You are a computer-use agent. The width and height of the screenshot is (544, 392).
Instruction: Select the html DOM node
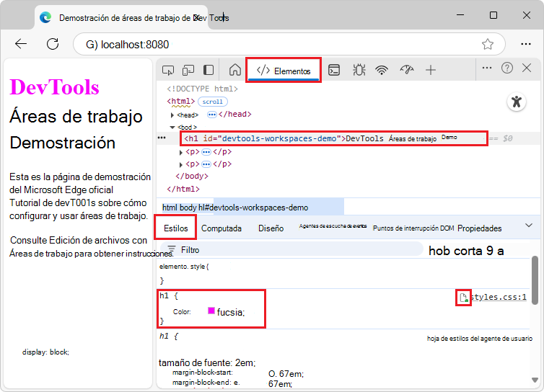click(x=180, y=101)
